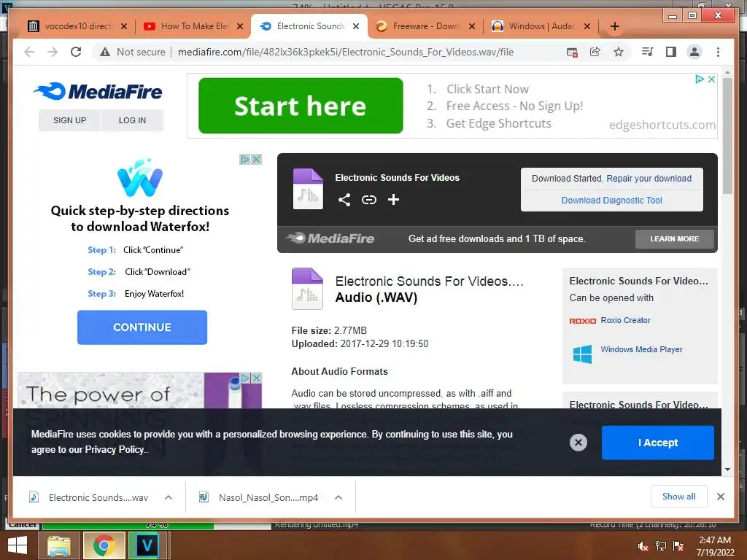Click the scrollbar up arrow

click(x=727, y=72)
